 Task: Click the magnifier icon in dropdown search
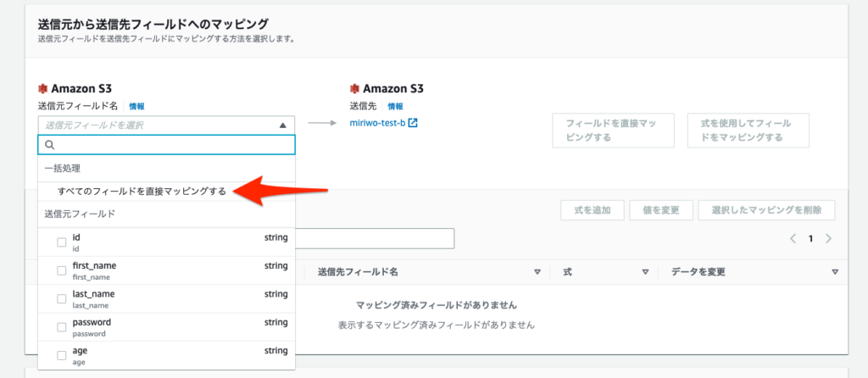(49, 145)
